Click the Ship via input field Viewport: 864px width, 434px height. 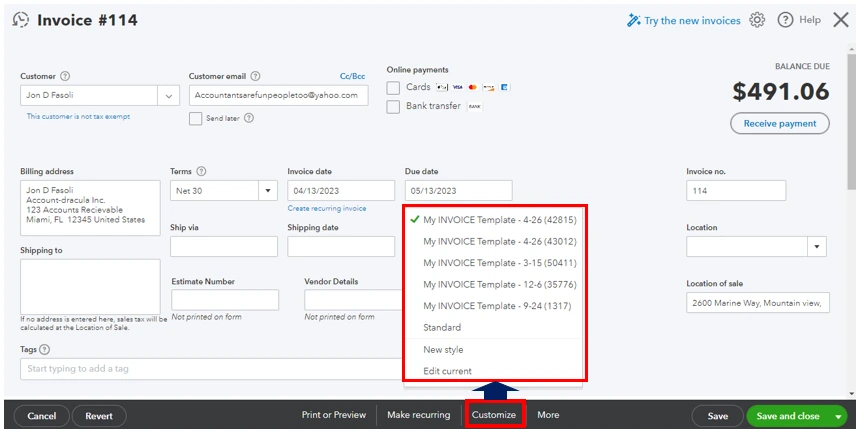[224, 247]
